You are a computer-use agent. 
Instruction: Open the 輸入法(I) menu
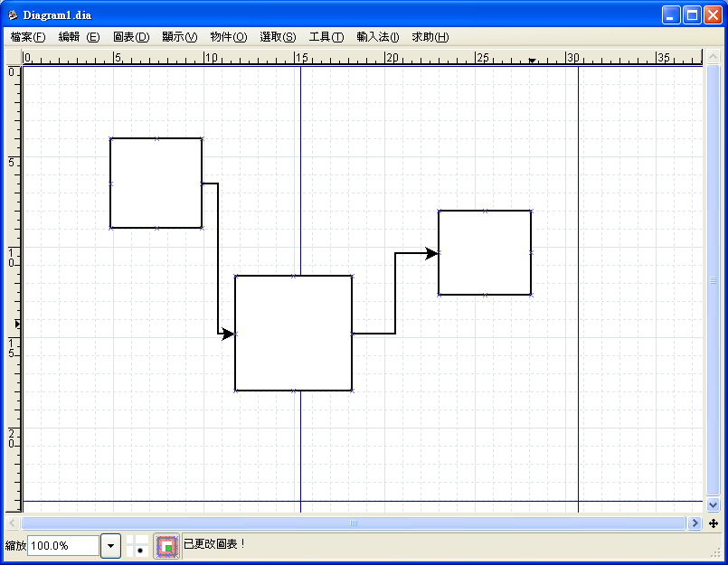[377, 37]
